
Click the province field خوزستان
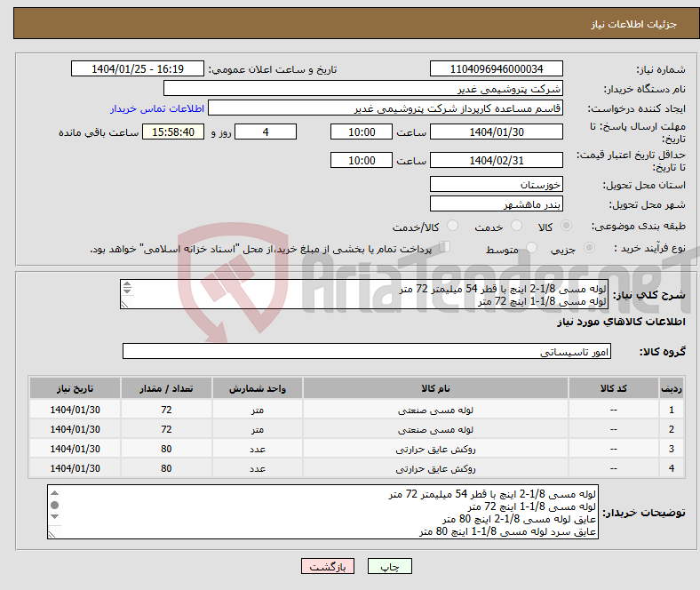point(496,184)
